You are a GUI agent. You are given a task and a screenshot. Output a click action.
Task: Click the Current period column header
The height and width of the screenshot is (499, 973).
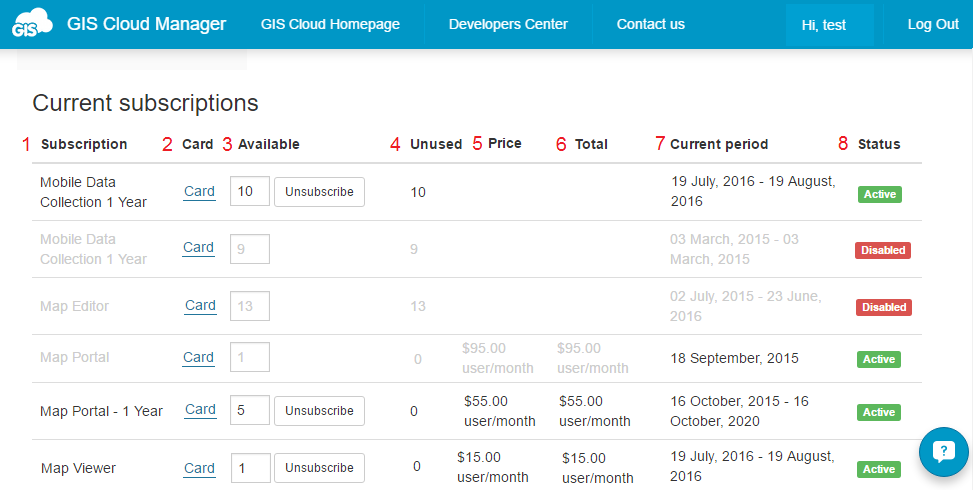tap(719, 144)
